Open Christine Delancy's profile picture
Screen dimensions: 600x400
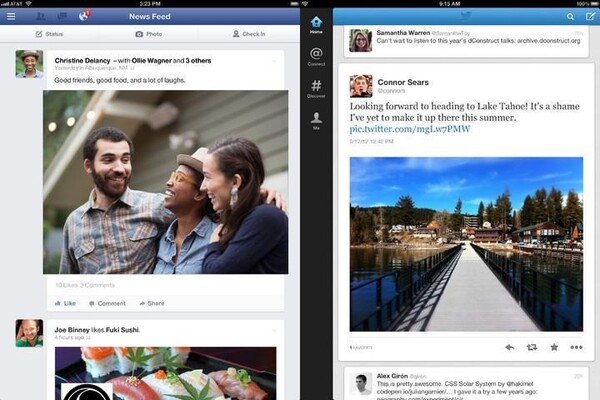pyautogui.click(x=29, y=64)
